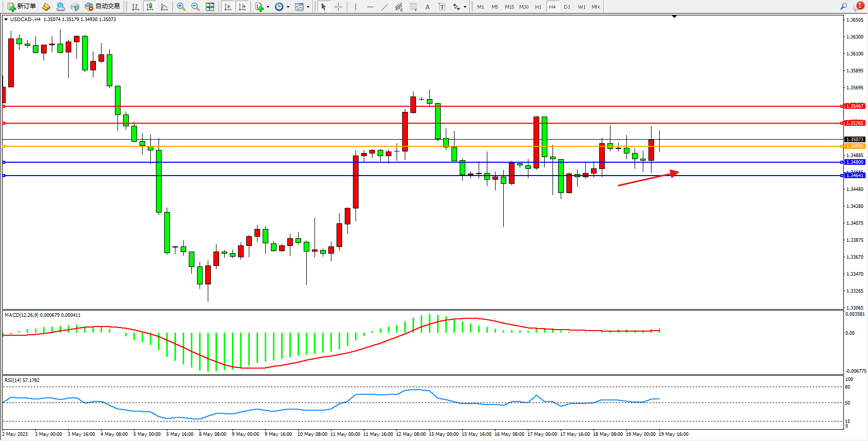Switch to the D1 timeframe
Viewport: 868px width, 441px height.
(567, 7)
